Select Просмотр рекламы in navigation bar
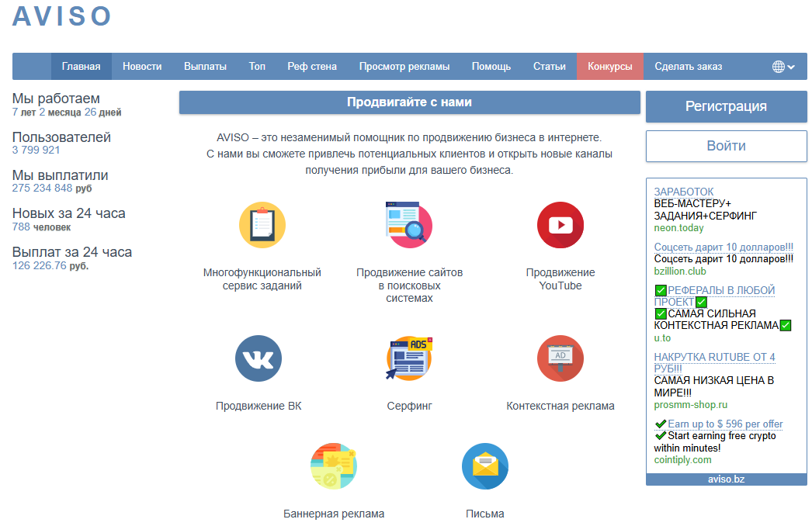This screenshot has height=526, width=812. pyautogui.click(x=404, y=67)
